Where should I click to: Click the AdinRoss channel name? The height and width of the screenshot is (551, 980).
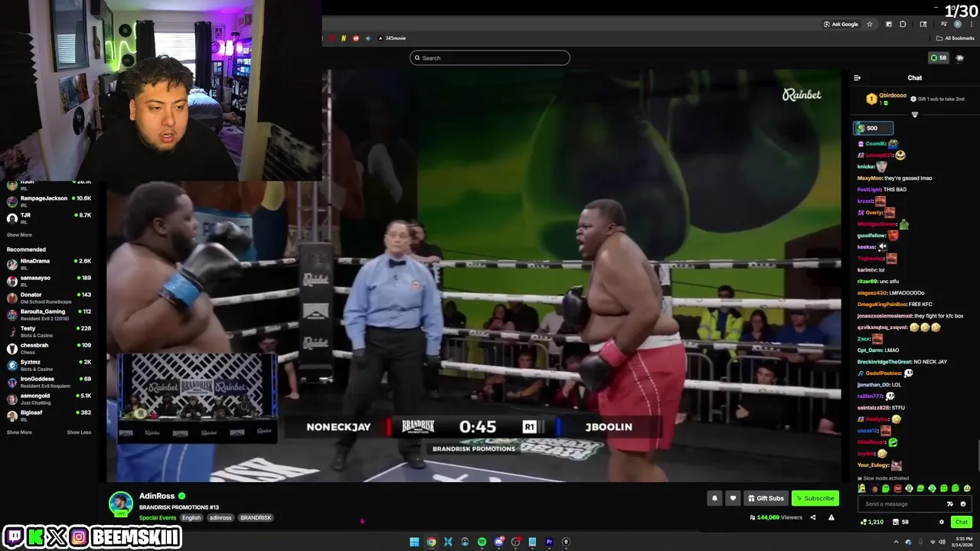(157, 496)
